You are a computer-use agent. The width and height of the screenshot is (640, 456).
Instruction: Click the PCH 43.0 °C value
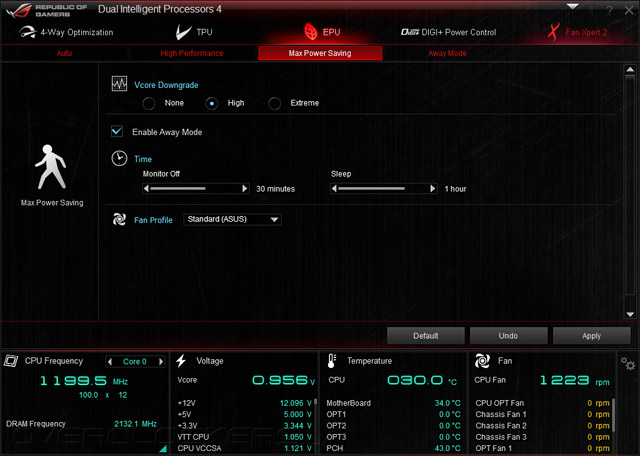(447, 448)
